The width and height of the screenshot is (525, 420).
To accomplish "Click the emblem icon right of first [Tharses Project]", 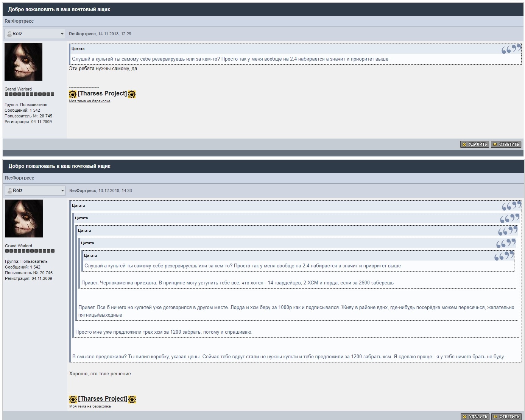I will coord(132,94).
